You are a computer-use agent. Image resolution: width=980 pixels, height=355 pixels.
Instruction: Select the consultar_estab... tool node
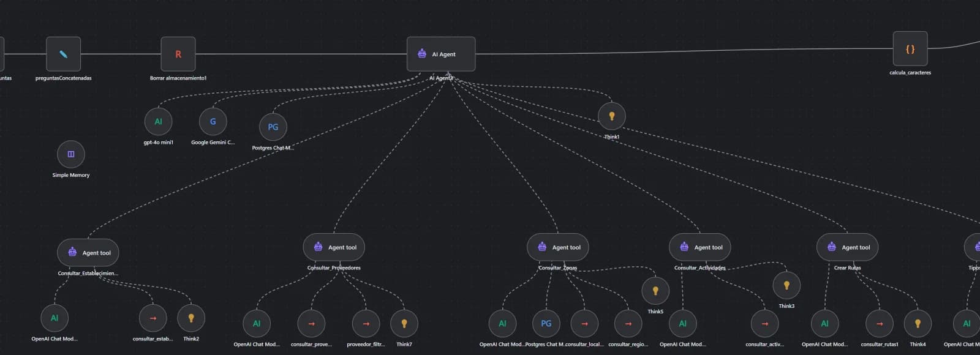pyautogui.click(x=153, y=318)
